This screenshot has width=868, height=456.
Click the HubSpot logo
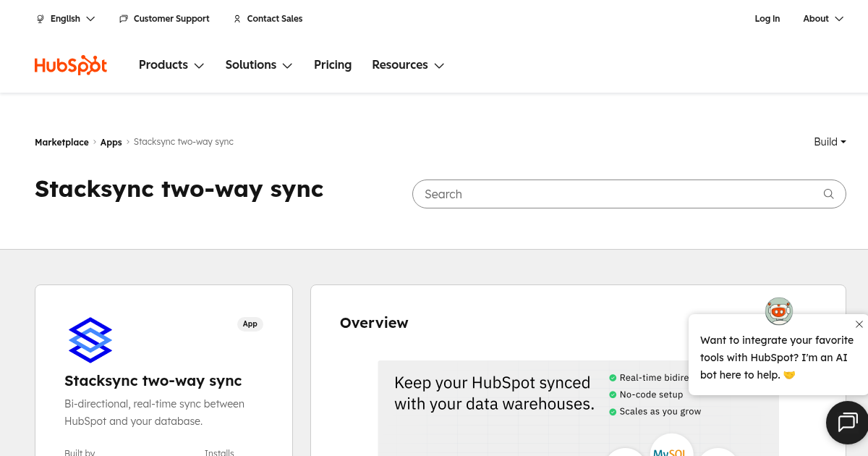[x=71, y=65]
